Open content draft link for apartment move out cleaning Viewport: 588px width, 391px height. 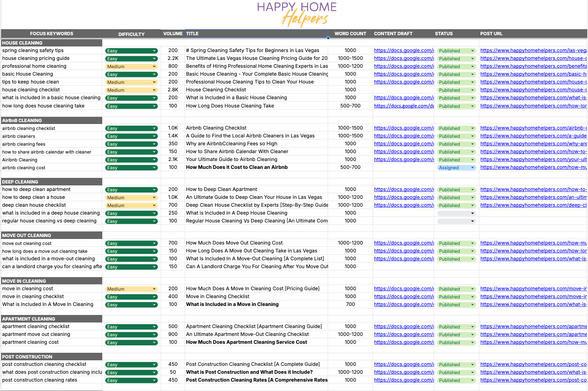tap(404, 334)
